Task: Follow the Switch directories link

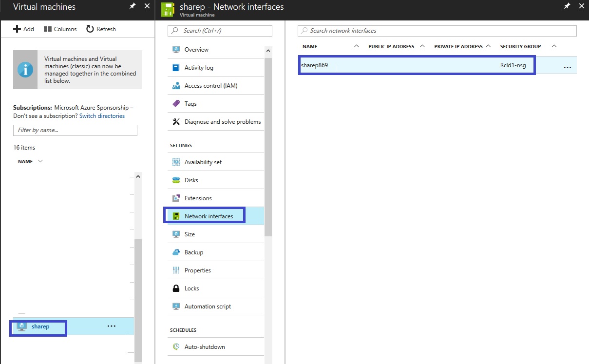Action: [102, 116]
